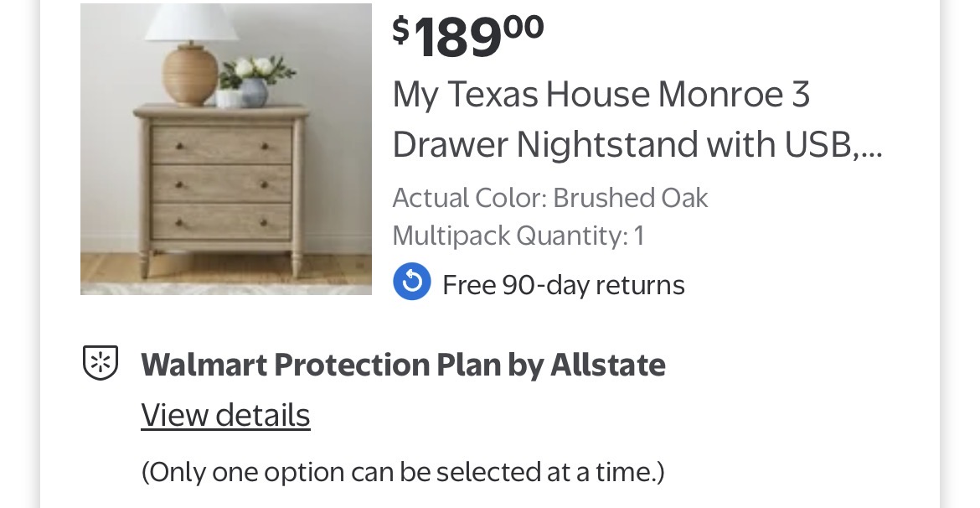This screenshot has width=980, height=508.
Task: Click the $189.00 price
Action: click(x=469, y=35)
